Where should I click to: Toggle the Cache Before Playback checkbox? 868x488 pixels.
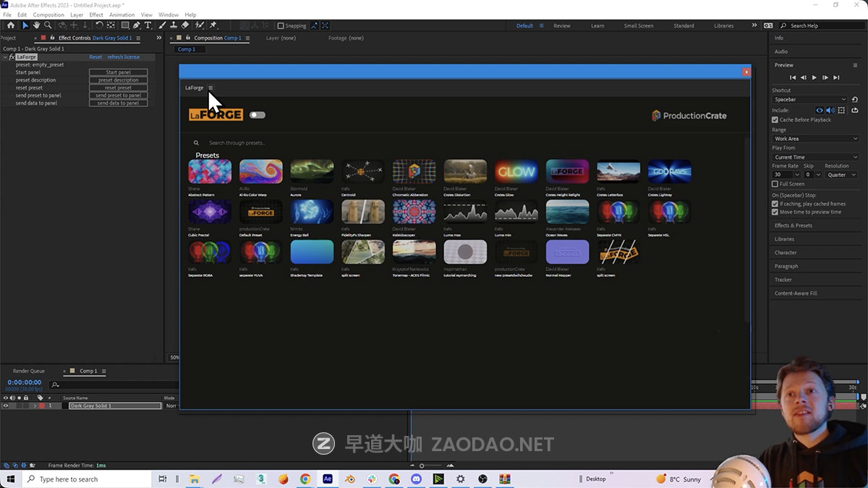coord(775,119)
